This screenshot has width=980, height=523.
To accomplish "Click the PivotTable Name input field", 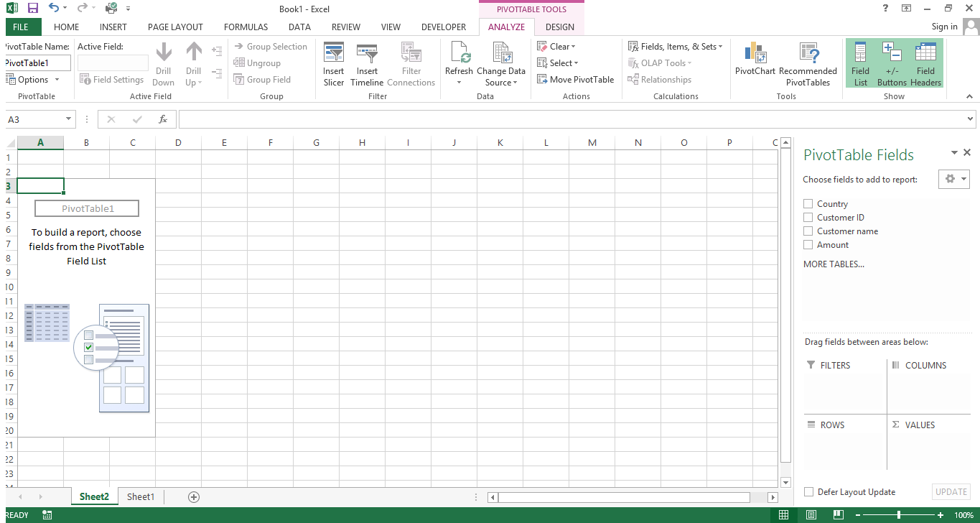I will click(38, 63).
